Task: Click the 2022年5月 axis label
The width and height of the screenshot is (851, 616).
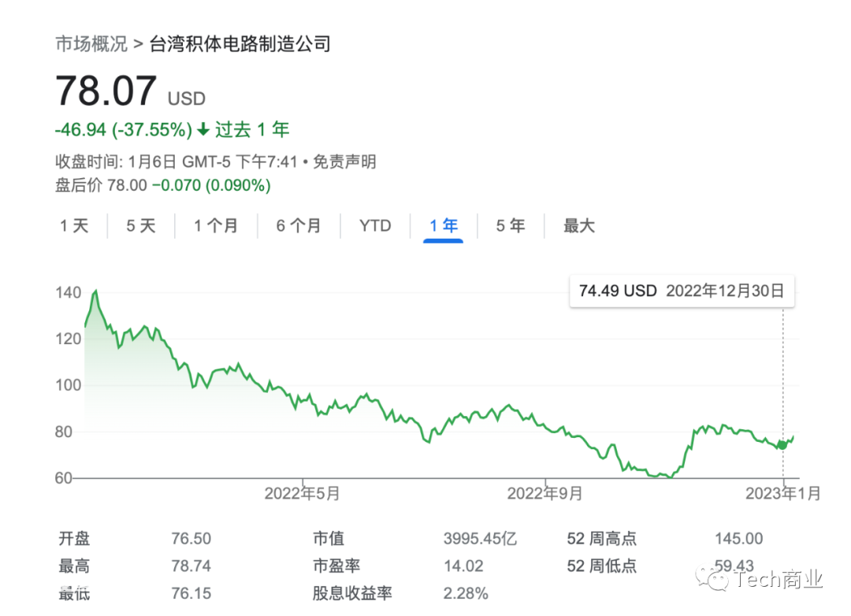Action: (x=303, y=493)
